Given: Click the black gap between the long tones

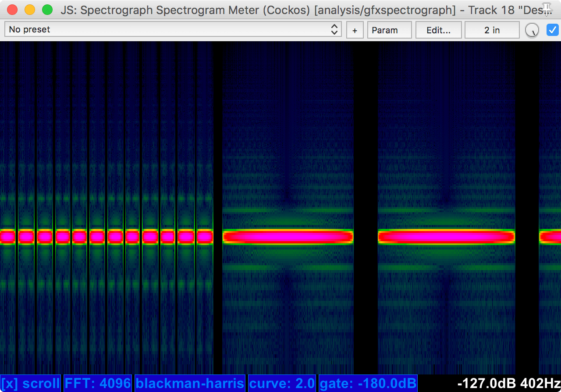Looking at the screenshot, I should tap(366, 237).
